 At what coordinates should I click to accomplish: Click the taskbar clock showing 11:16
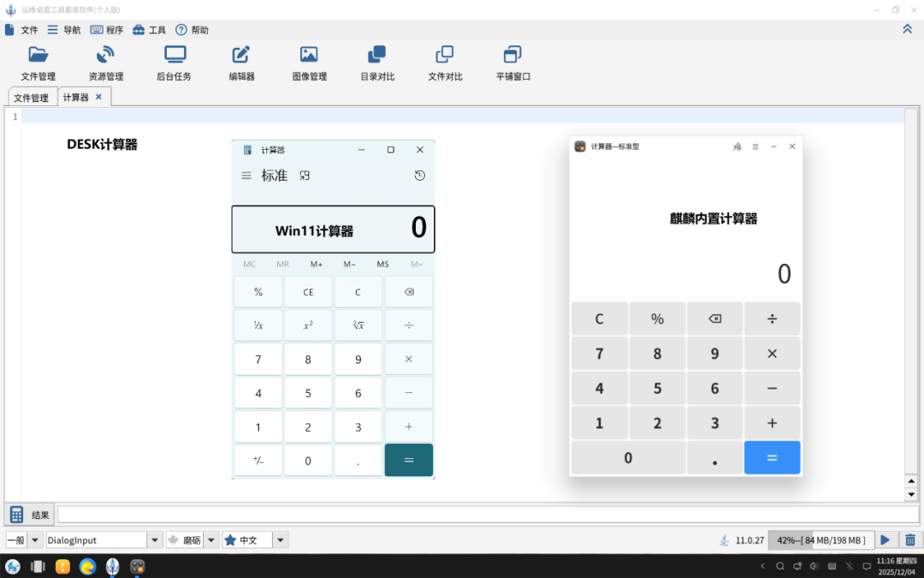pyautogui.click(x=896, y=566)
